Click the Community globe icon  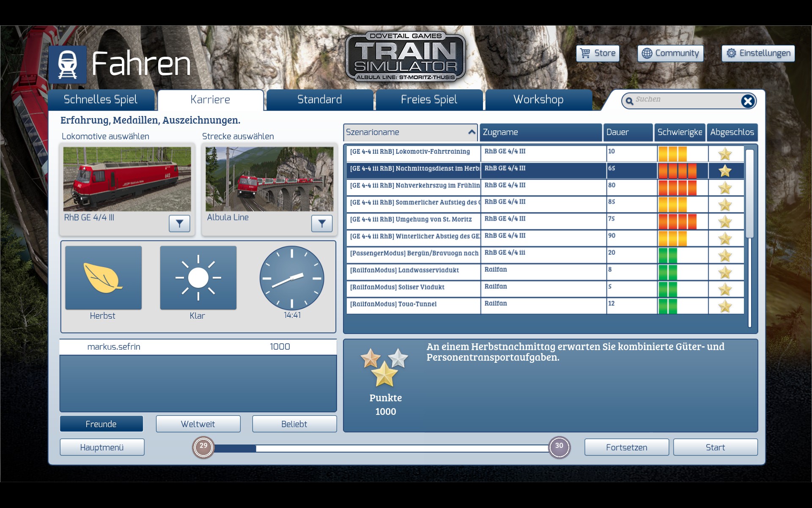pos(647,53)
